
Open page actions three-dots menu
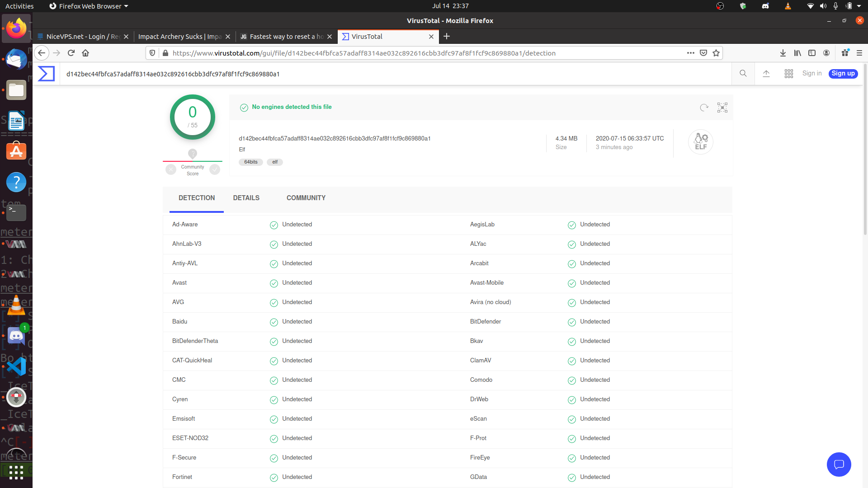click(x=690, y=53)
